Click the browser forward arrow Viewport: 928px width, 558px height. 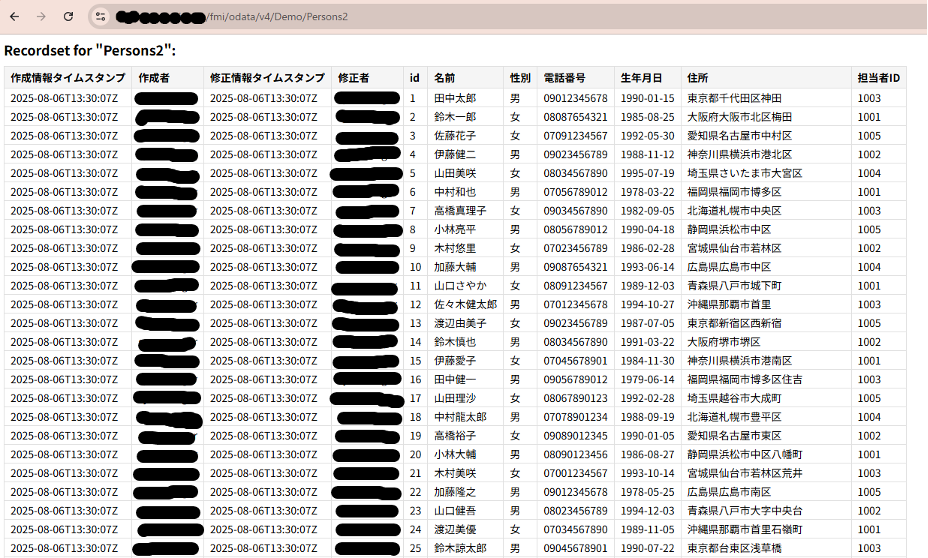click(x=41, y=17)
